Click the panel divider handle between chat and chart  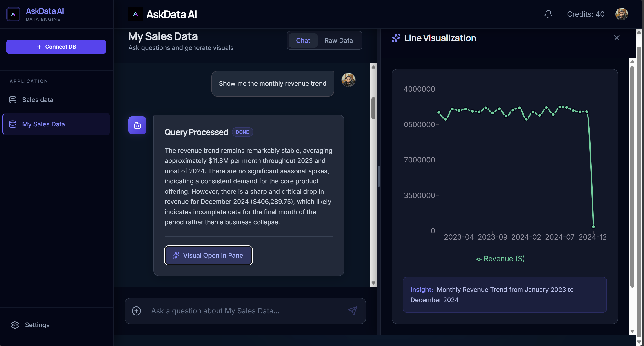coord(378,176)
